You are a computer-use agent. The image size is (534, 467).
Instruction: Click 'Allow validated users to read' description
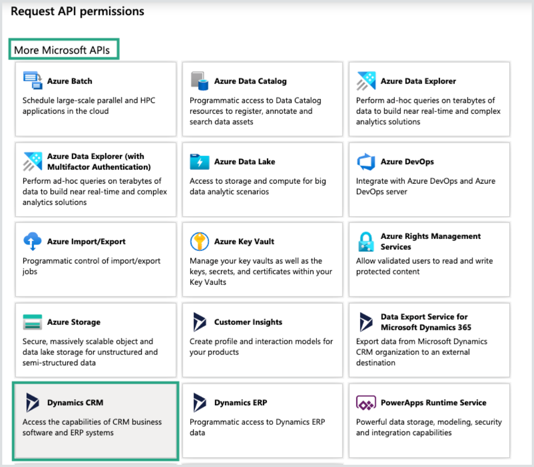coord(424,266)
